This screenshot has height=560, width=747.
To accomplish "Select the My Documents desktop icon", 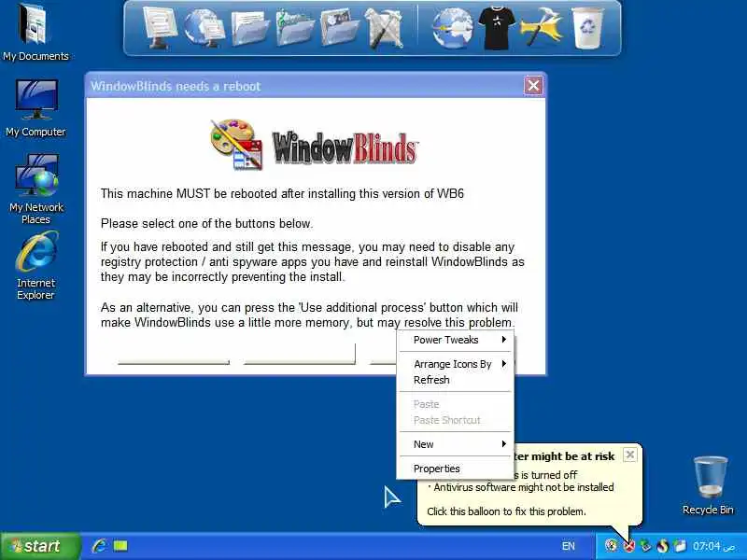I will click(x=35, y=33).
